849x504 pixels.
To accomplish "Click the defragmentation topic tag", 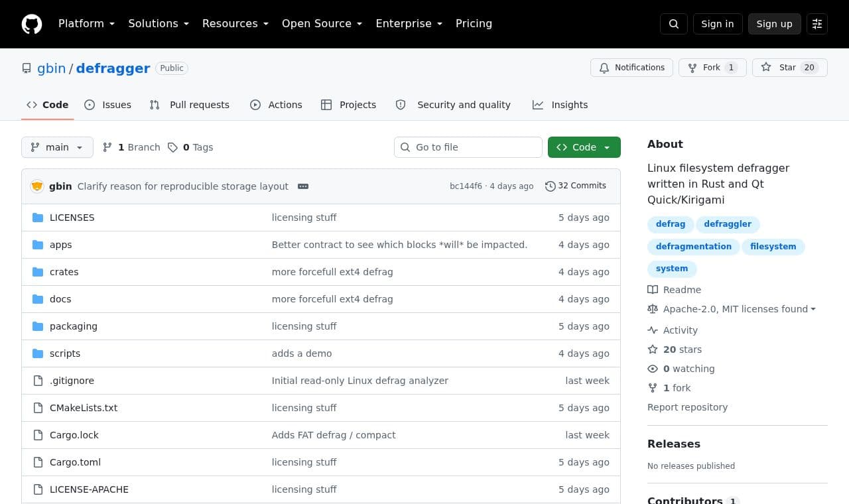I will coord(694,247).
